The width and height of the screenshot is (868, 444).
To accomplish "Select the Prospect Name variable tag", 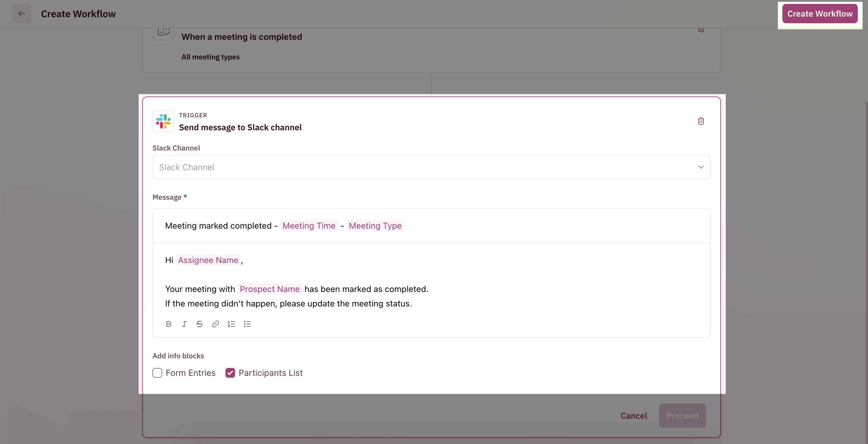I will coord(269,289).
